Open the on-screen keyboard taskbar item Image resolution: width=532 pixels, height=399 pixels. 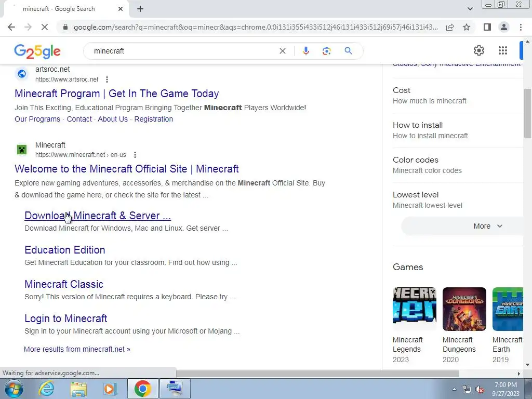coord(175,389)
